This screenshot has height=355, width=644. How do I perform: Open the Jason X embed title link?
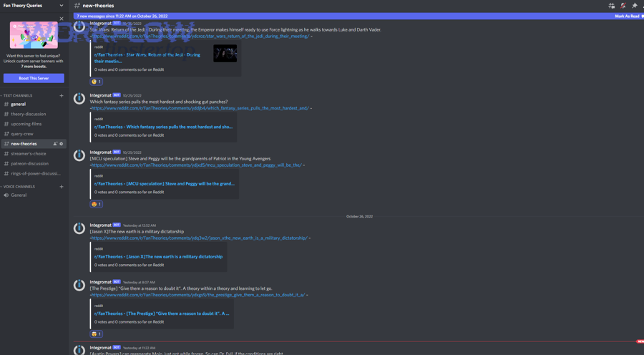(x=158, y=257)
